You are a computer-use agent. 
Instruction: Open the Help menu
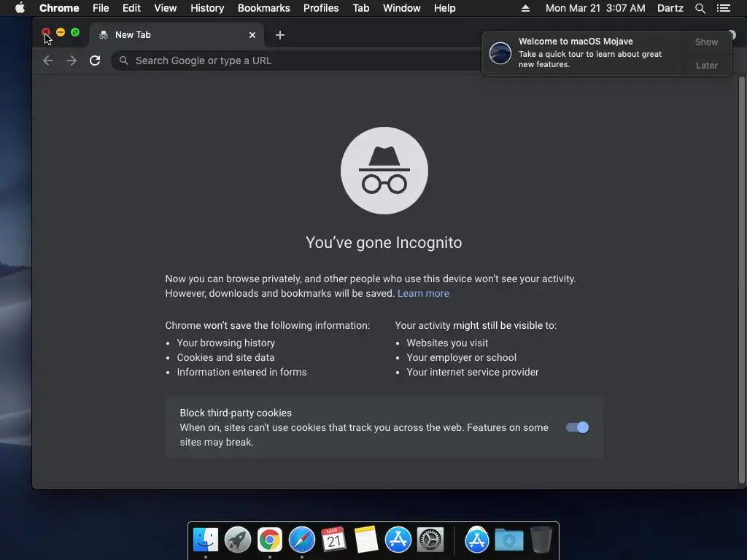(444, 8)
